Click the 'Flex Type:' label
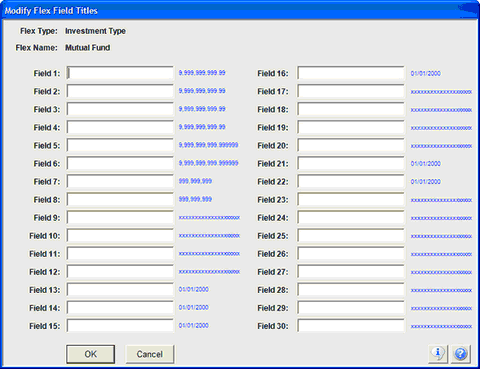This screenshot has height=369, width=480. click(x=39, y=31)
